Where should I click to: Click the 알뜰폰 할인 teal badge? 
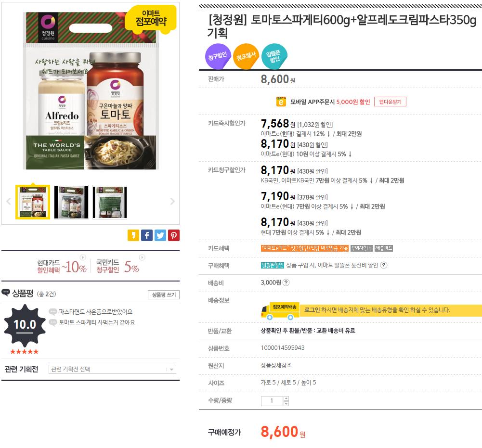pyautogui.click(x=274, y=56)
